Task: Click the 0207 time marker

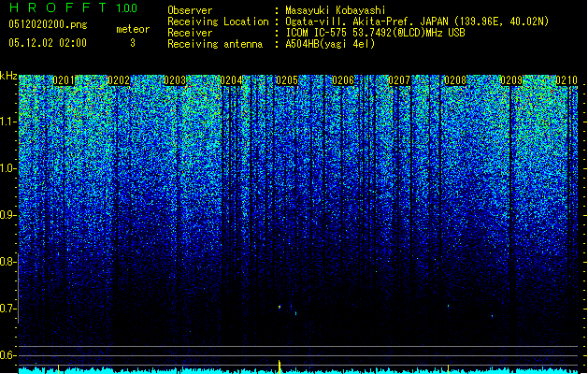Action: click(x=399, y=80)
